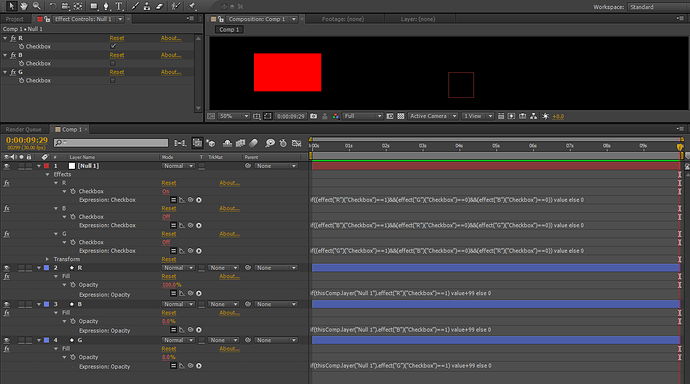Image resolution: width=690 pixels, height=384 pixels.
Task: Click Reset for R effect in Effect Controls
Action: [x=117, y=38]
